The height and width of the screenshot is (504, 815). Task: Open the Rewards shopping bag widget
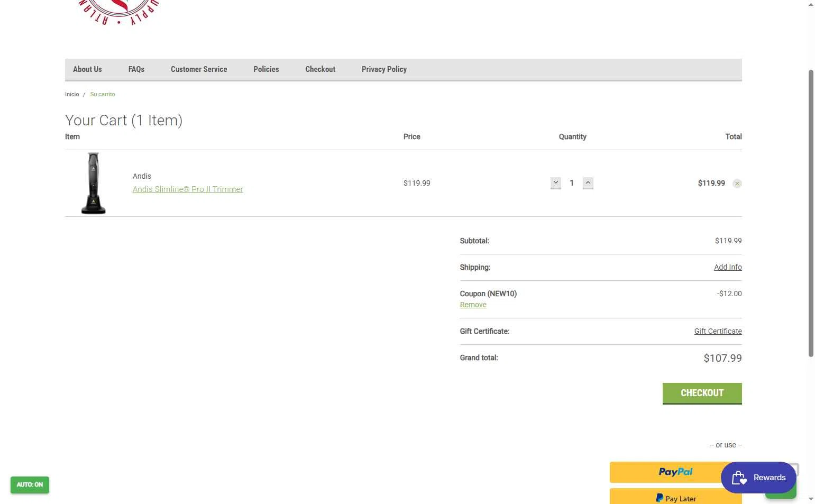click(758, 478)
